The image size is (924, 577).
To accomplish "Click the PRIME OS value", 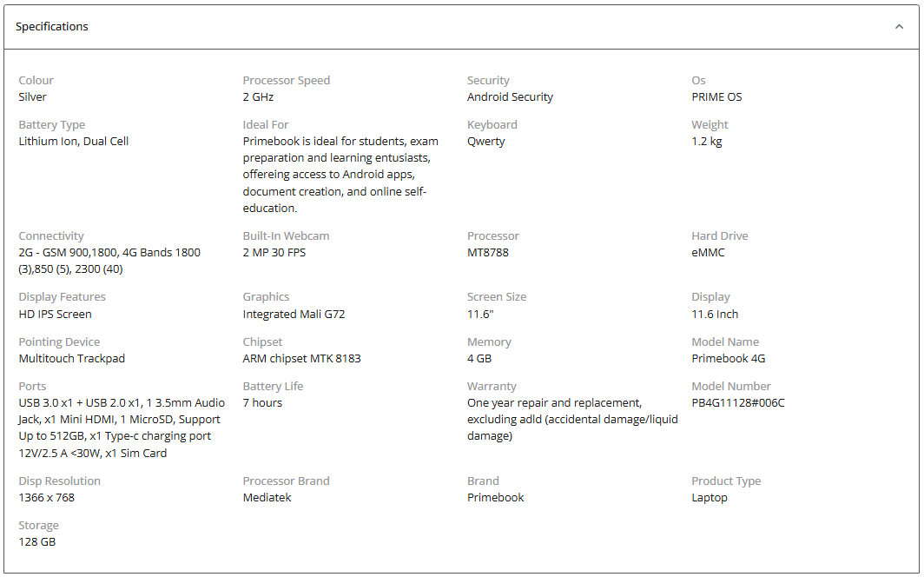I will pos(716,96).
